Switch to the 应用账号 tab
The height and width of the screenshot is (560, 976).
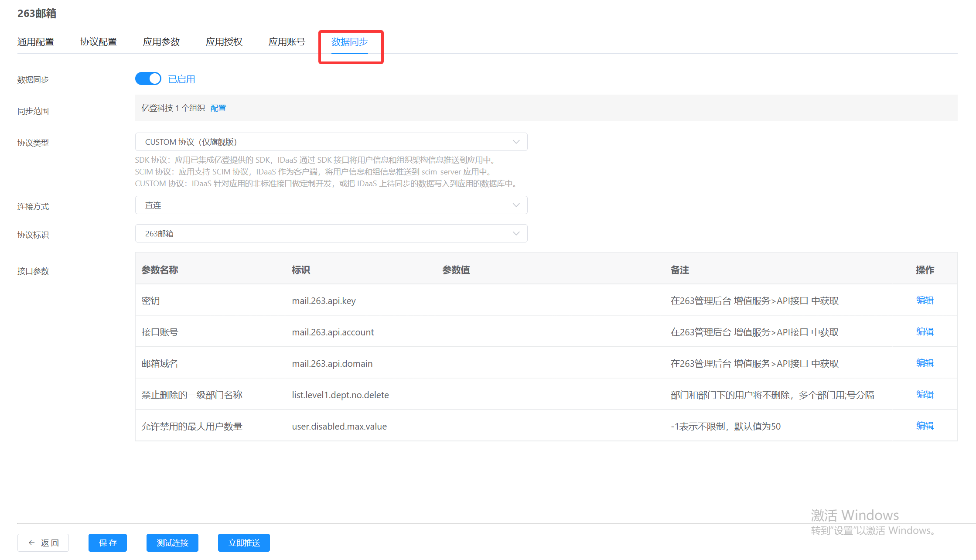point(287,42)
